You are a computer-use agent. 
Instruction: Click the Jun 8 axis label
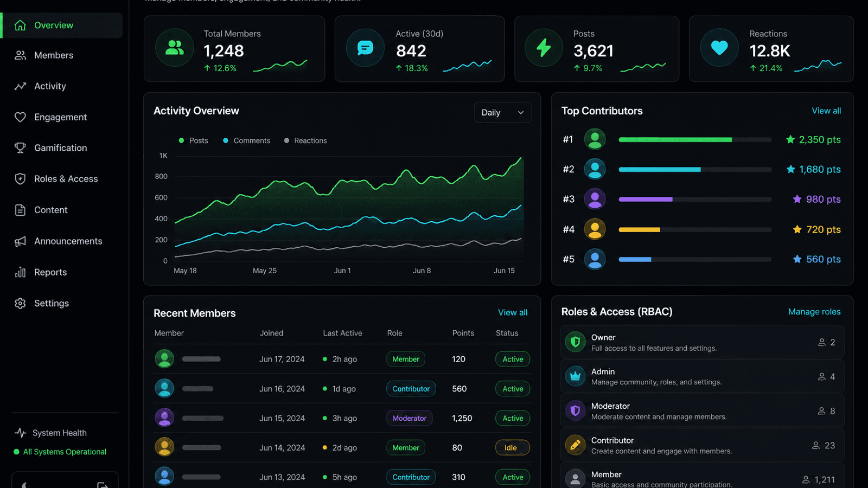(422, 271)
